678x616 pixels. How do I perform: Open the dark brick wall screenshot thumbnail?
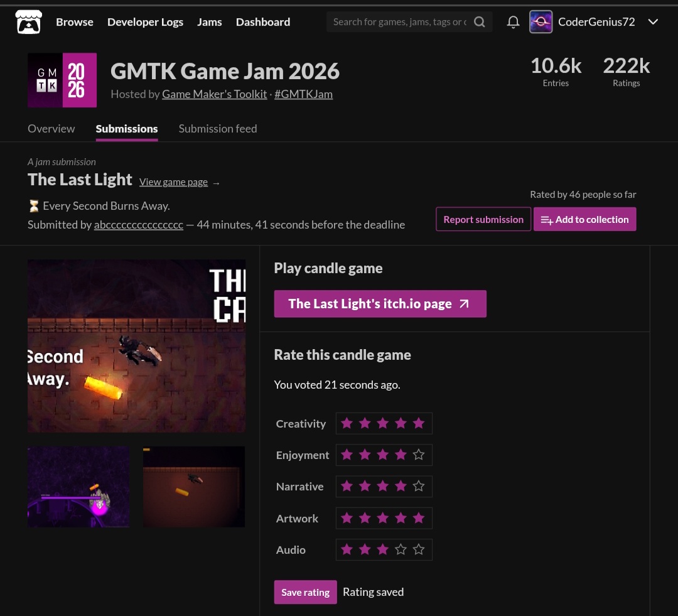point(194,487)
